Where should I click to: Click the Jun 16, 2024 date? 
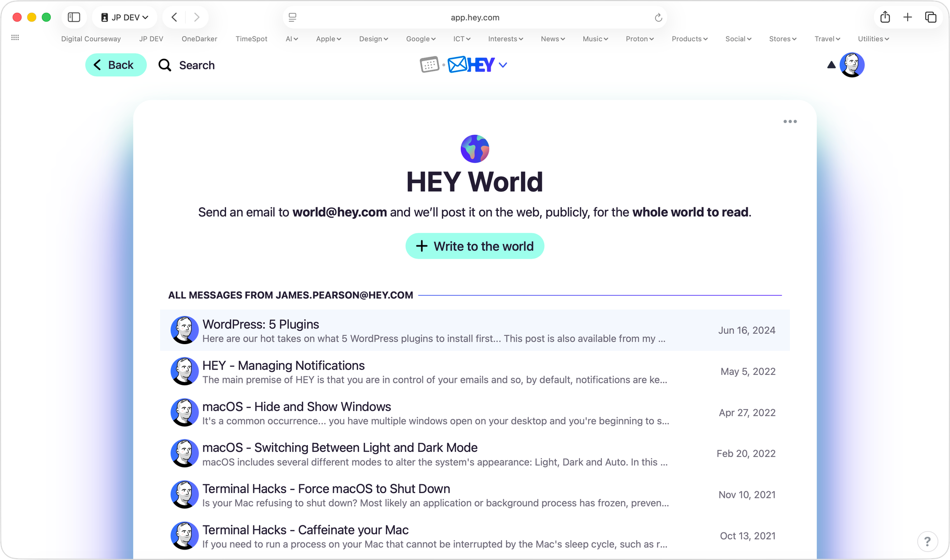pyautogui.click(x=747, y=330)
